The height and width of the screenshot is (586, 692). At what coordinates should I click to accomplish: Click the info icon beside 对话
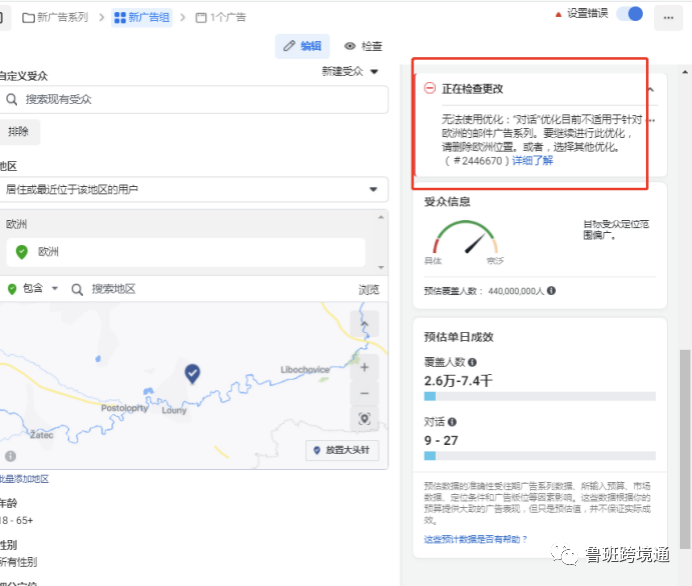click(452, 422)
